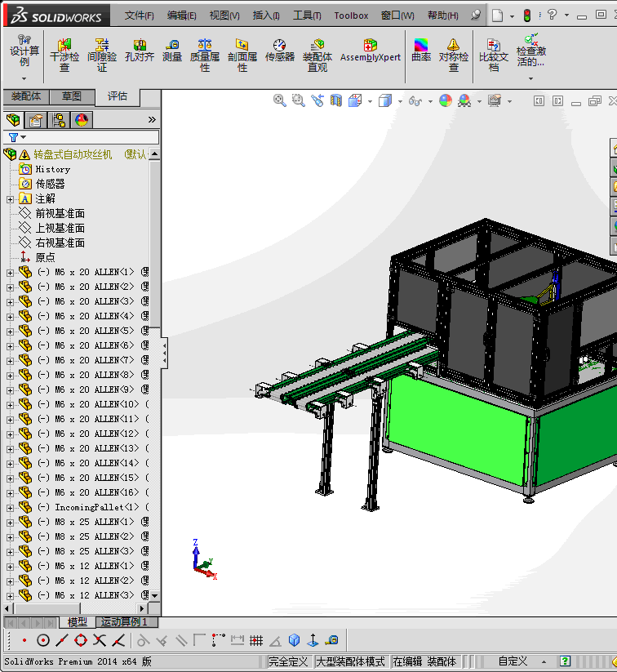Image resolution: width=617 pixels, height=672 pixels.
Task: Click the New document icon
Action: [x=497, y=16]
